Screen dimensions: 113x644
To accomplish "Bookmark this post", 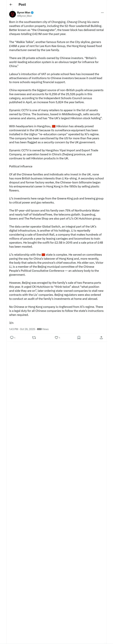I will pos(79,338).
